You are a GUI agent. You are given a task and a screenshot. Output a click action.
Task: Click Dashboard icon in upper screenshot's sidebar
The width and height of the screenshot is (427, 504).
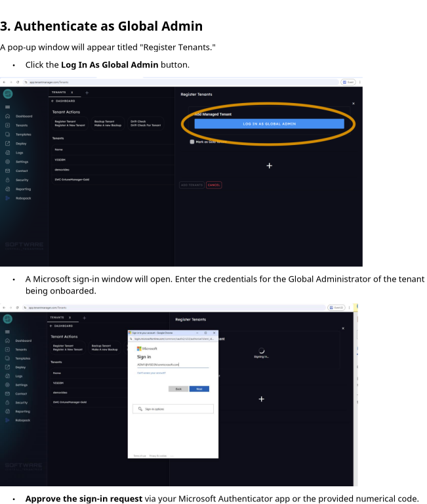click(x=8, y=116)
